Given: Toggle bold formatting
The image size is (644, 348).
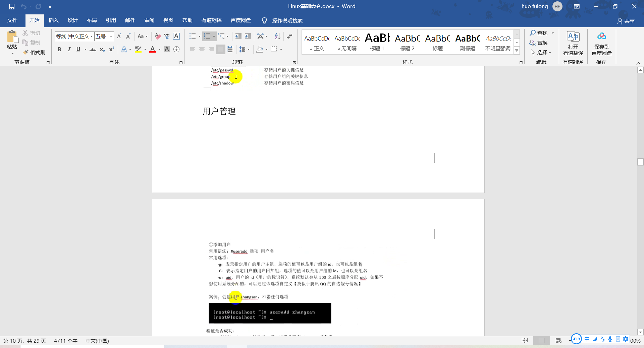Looking at the screenshot, I should (x=59, y=49).
